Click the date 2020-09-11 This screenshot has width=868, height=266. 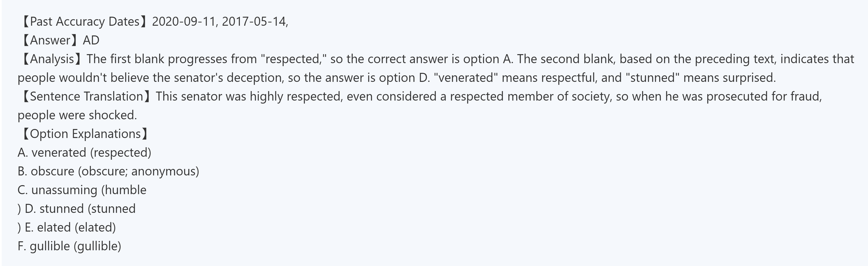tap(183, 21)
